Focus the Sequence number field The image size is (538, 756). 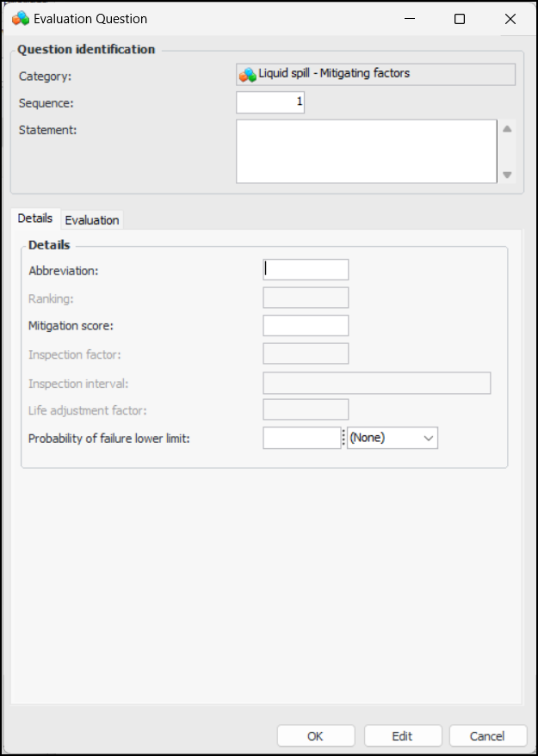pyautogui.click(x=270, y=103)
